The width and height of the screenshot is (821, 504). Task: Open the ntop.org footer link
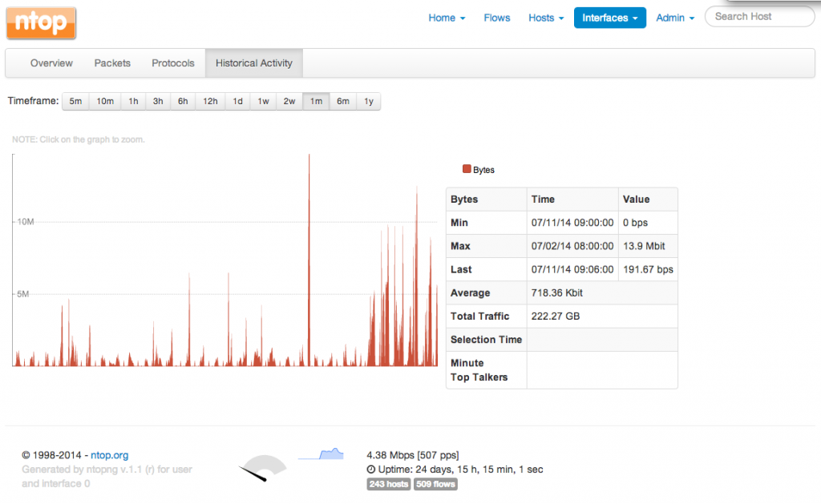point(109,455)
